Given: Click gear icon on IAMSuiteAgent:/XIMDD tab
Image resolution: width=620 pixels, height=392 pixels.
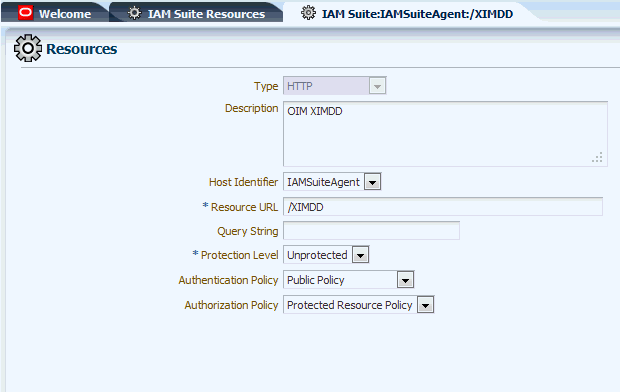Looking at the screenshot, I should (x=308, y=13).
